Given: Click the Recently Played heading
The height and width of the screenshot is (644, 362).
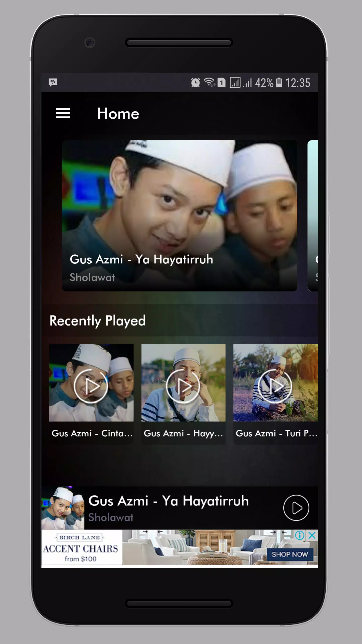Looking at the screenshot, I should pyautogui.click(x=98, y=321).
